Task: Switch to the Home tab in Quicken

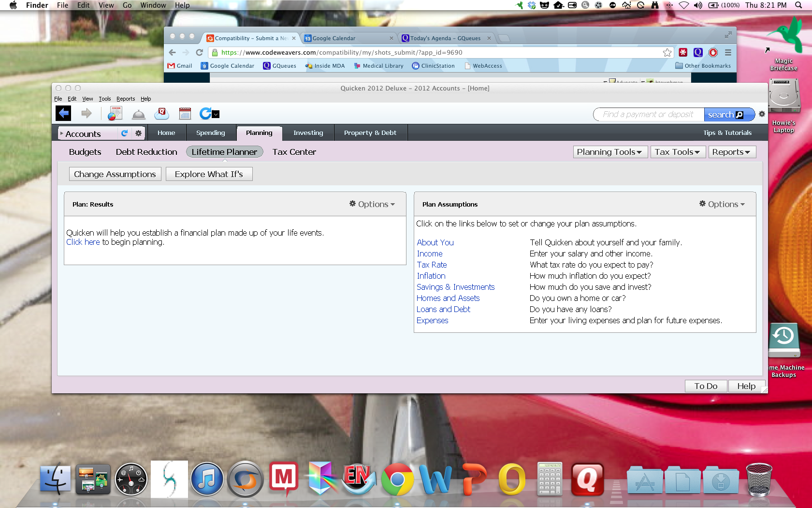Action: click(166, 133)
